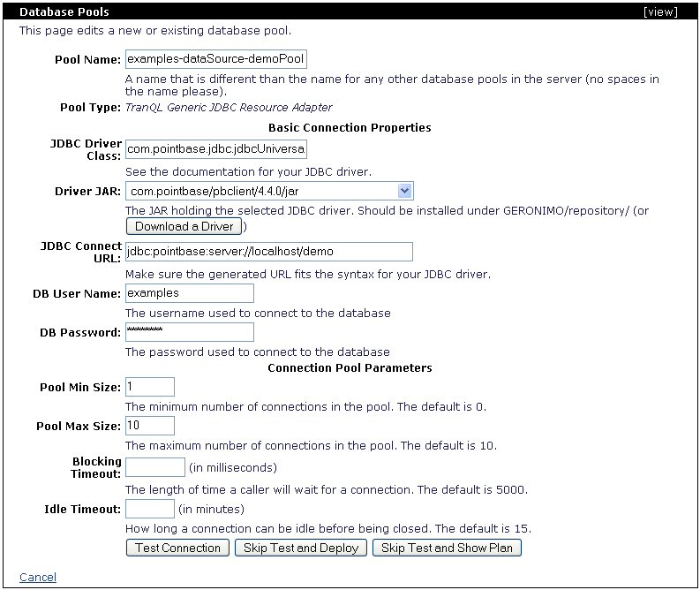Viewport: 700px width, 590px height.
Task: Click 'This page edits a new' description
Action: 154,31
